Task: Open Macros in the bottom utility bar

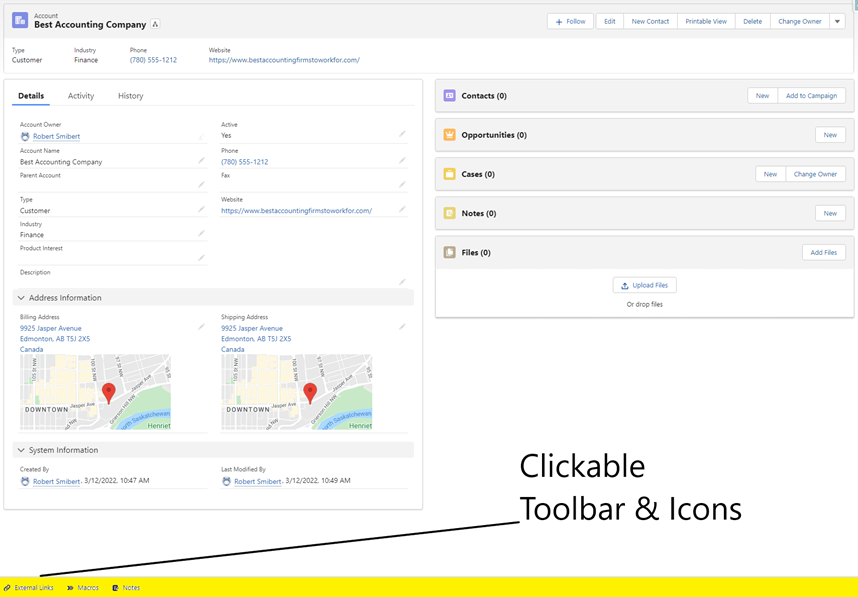Action: pyautogui.click(x=83, y=588)
